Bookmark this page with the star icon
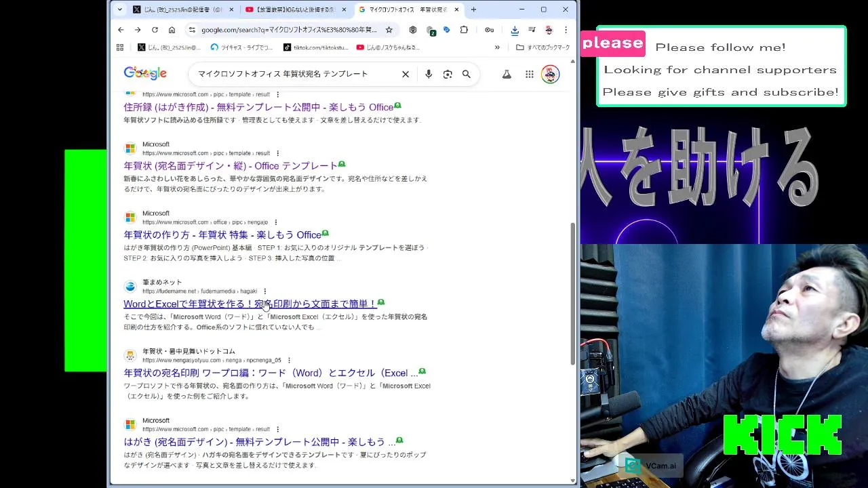The width and height of the screenshot is (868, 488). coord(389,30)
